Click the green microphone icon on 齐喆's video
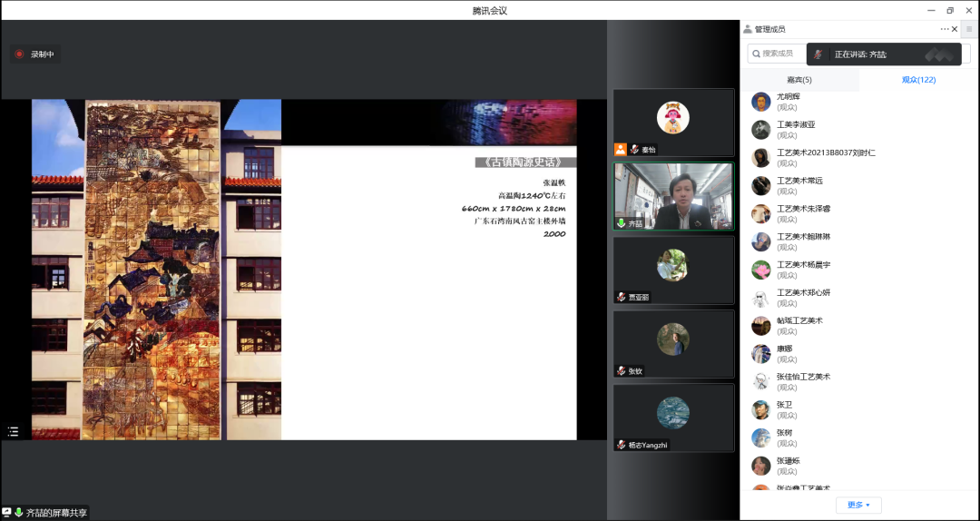The width and height of the screenshot is (980, 521). point(622,222)
